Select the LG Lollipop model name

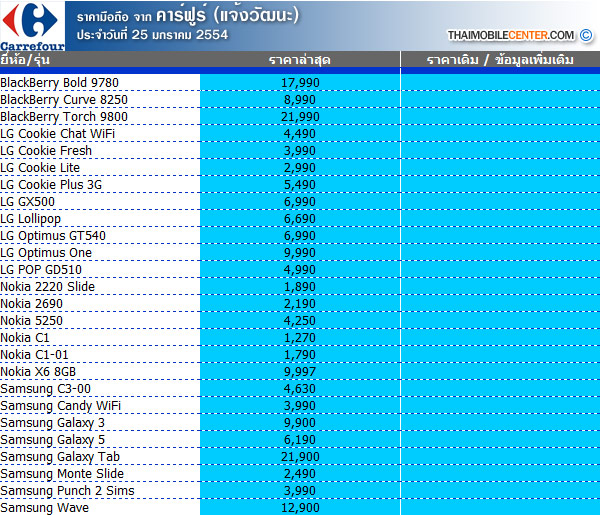[x=30, y=219]
